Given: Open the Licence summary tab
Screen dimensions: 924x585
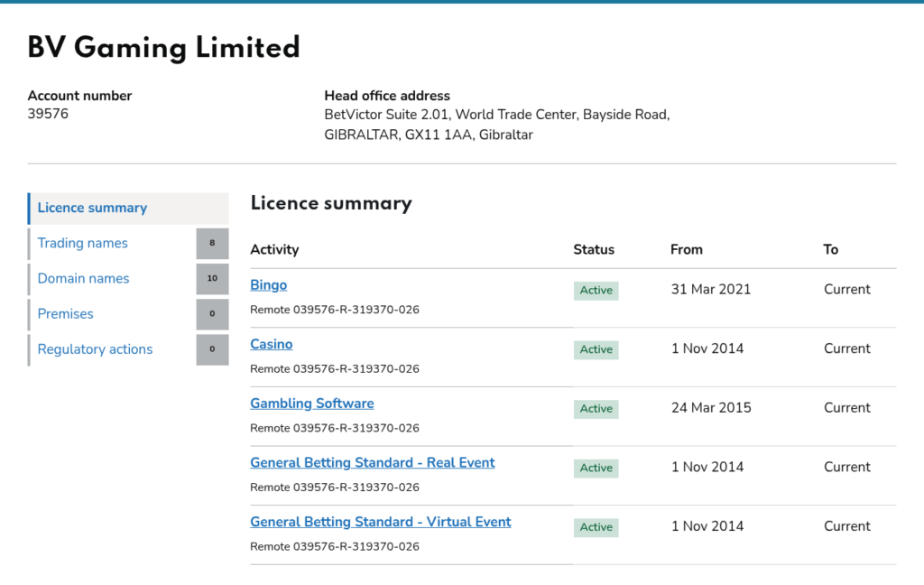Looking at the screenshot, I should coord(128,209).
